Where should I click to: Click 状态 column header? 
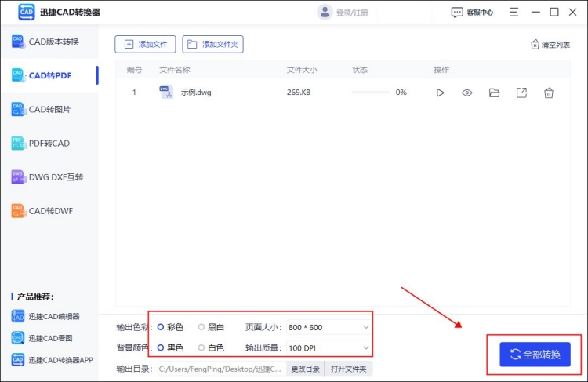360,70
